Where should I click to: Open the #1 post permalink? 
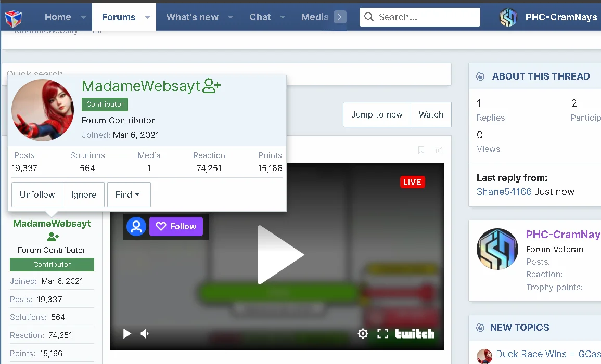[439, 150]
